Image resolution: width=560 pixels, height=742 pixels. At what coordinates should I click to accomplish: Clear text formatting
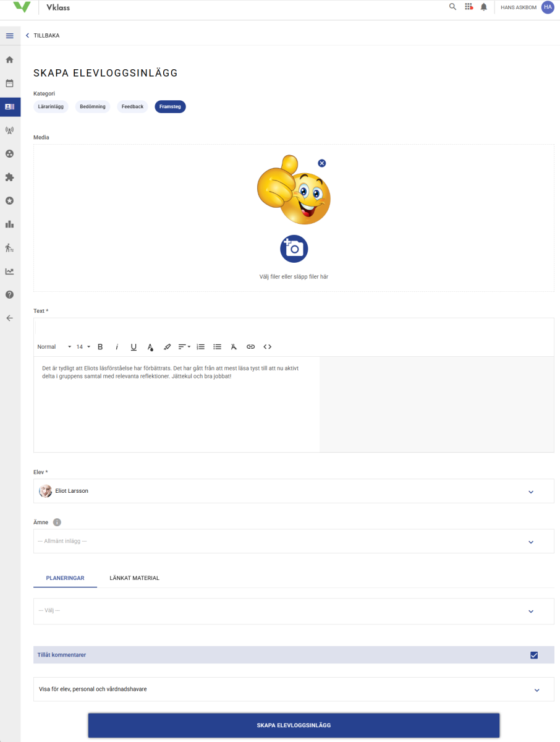pos(234,347)
